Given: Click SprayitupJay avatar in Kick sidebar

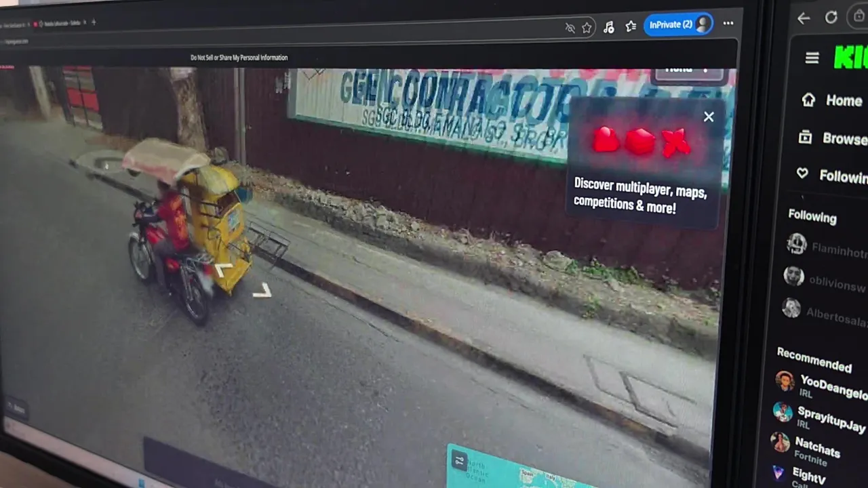Looking at the screenshot, I should pos(783,412).
